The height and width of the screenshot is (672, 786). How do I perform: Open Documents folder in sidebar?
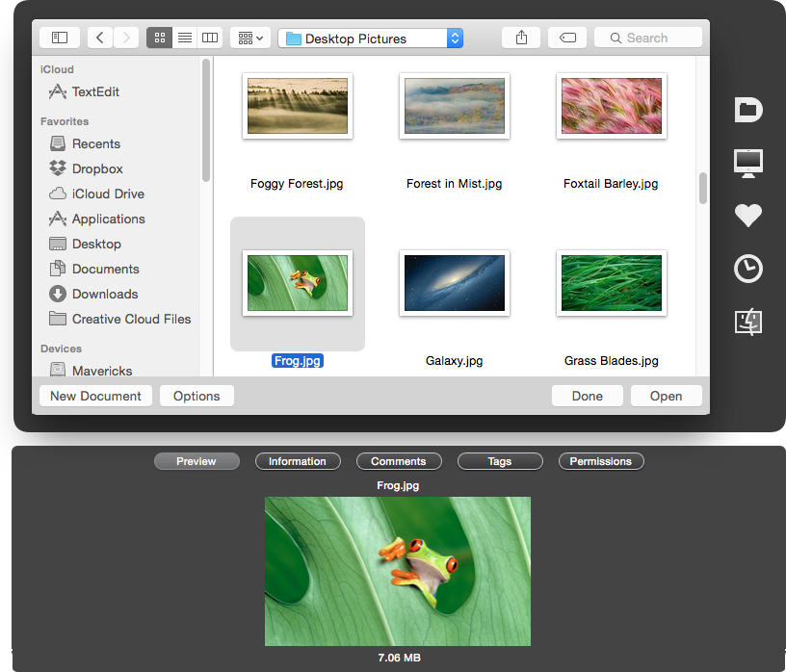[94, 270]
